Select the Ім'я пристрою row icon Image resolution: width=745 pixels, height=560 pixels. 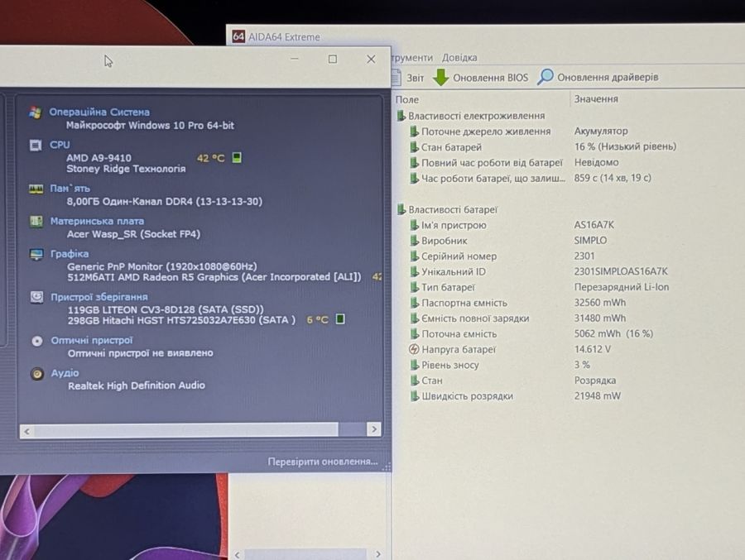(x=415, y=225)
